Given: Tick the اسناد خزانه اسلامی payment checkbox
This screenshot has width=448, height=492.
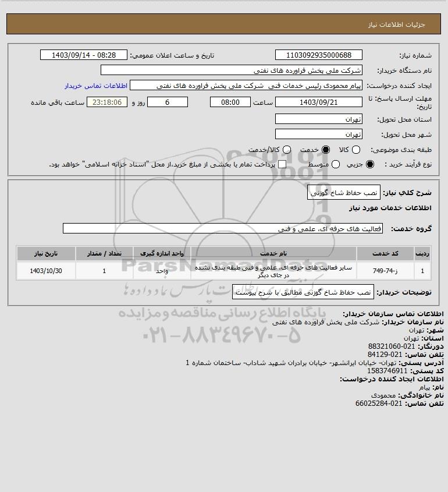Looking at the screenshot, I should click(x=282, y=164).
